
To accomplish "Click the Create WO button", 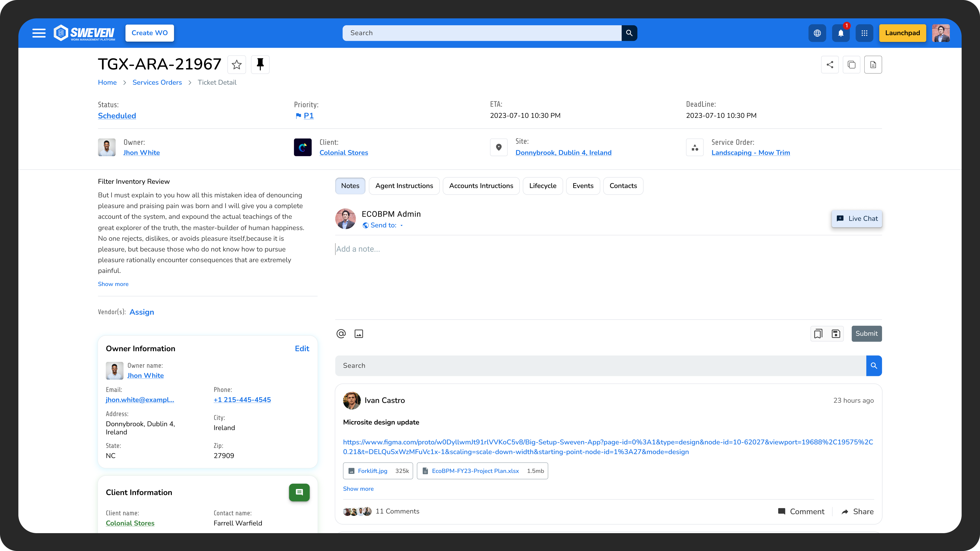I will 150,33.
